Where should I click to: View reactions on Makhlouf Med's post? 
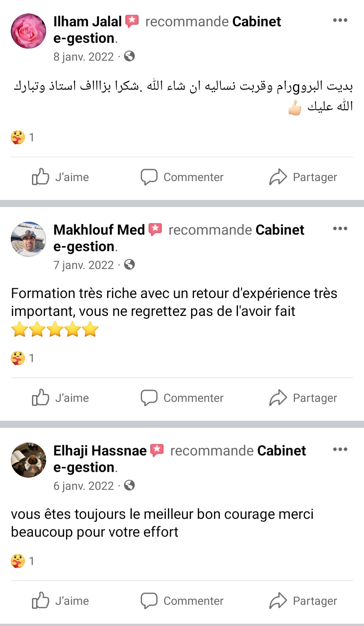tap(22, 358)
